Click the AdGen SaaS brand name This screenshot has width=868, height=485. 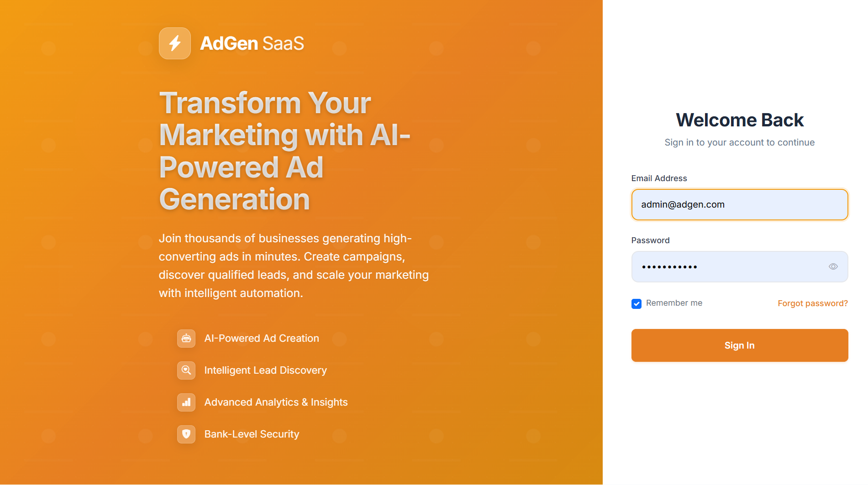[252, 43]
